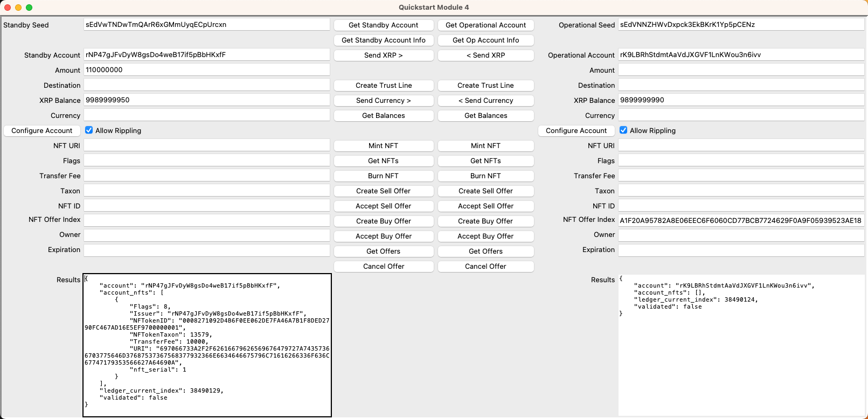868x419 pixels.
Task: Click Get Standby Account button
Action: (x=383, y=25)
